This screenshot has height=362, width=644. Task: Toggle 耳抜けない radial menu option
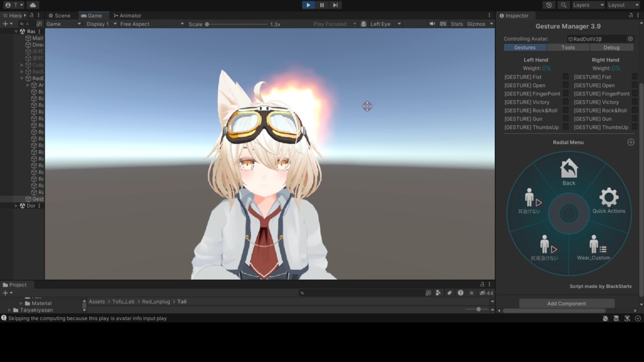pyautogui.click(x=530, y=201)
